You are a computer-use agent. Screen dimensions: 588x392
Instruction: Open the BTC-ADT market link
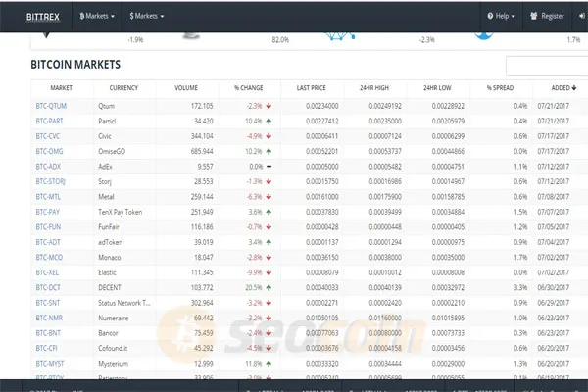(x=48, y=242)
